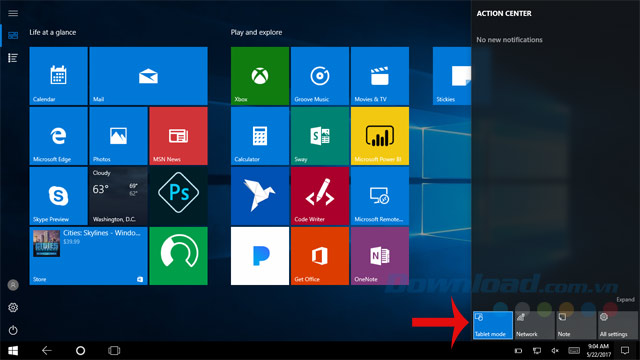The width and height of the screenshot is (640, 360).
Task: Open the Microsoft Power BI tile
Action: [380, 136]
